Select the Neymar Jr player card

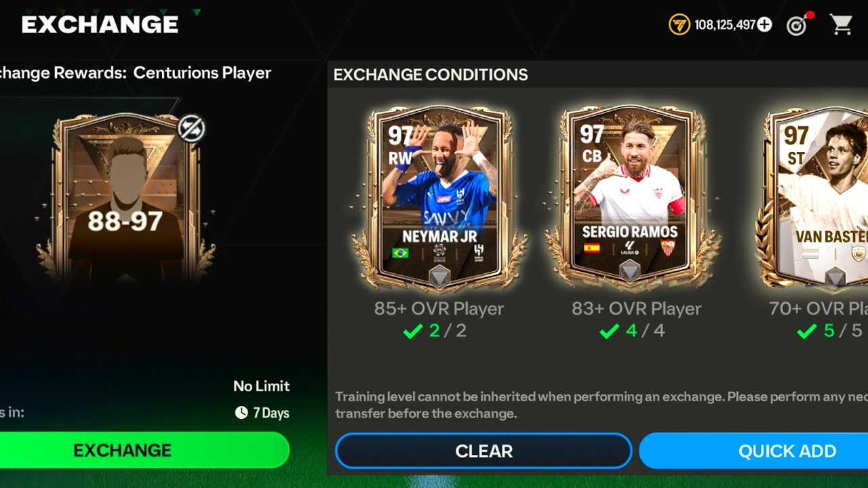coord(439,198)
